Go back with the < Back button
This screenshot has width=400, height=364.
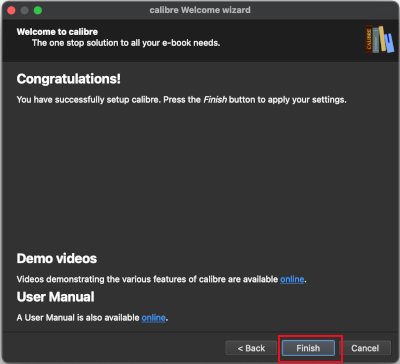click(251, 348)
